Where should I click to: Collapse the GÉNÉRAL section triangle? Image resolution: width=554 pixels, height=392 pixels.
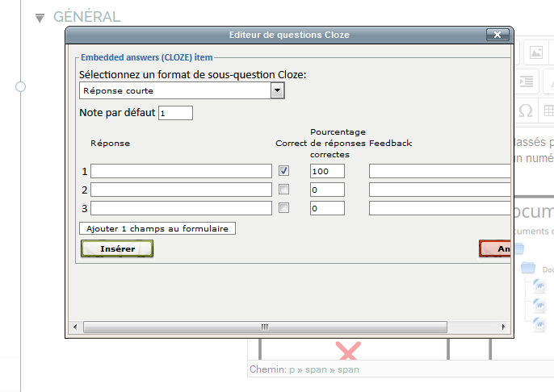pos(39,18)
